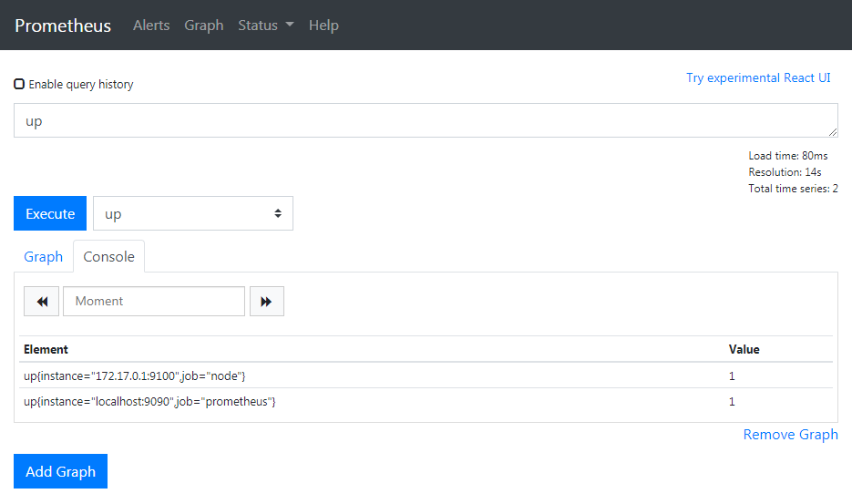Screen dimensions: 852x504
Task: Focus the expression query text box
Action: click(x=426, y=120)
